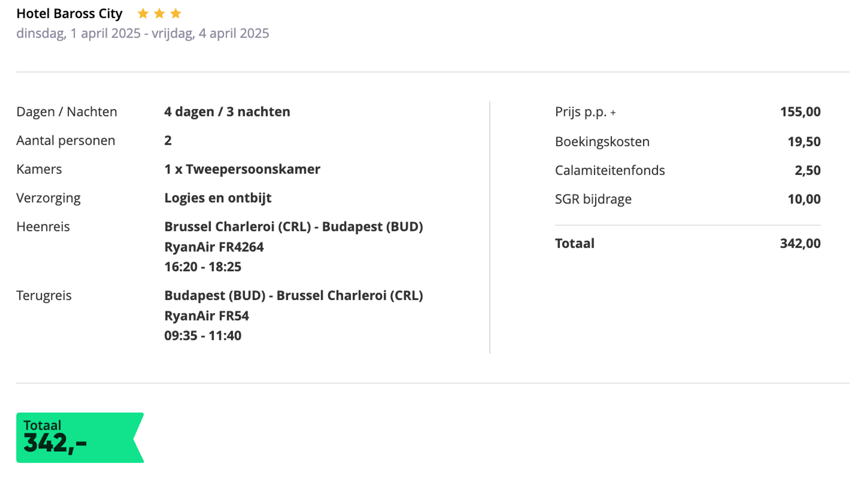Click the RyanAir FR4264 outbound flight number
Viewport: 868px width, 479px height.
214,247
